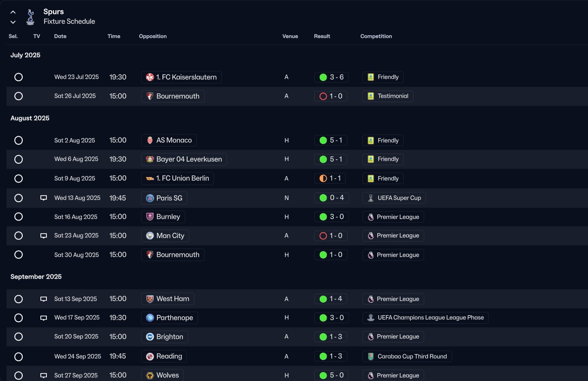This screenshot has width=588, height=381.
Task: Click the UEFA Super Cup trophy icon
Action: pyautogui.click(x=370, y=198)
